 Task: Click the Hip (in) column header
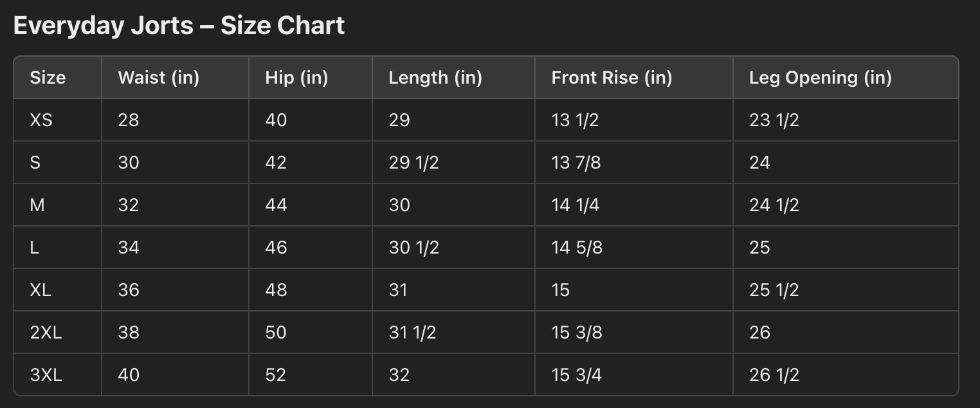click(296, 78)
